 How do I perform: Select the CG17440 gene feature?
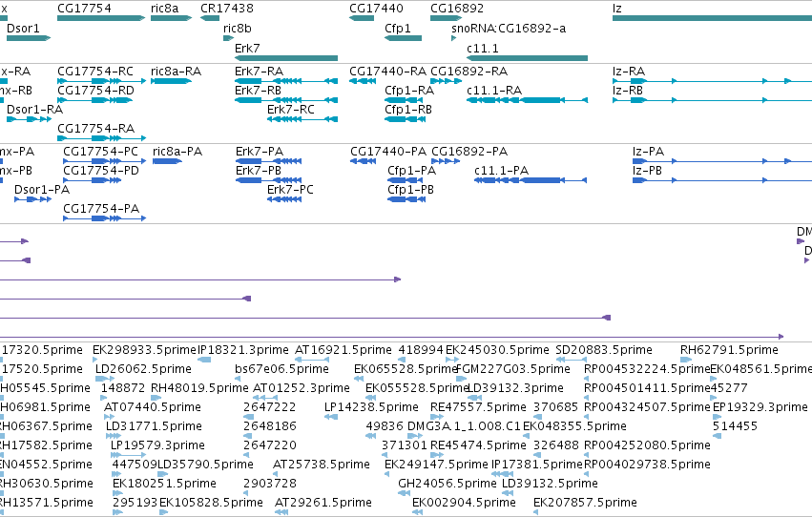(362, 18)
